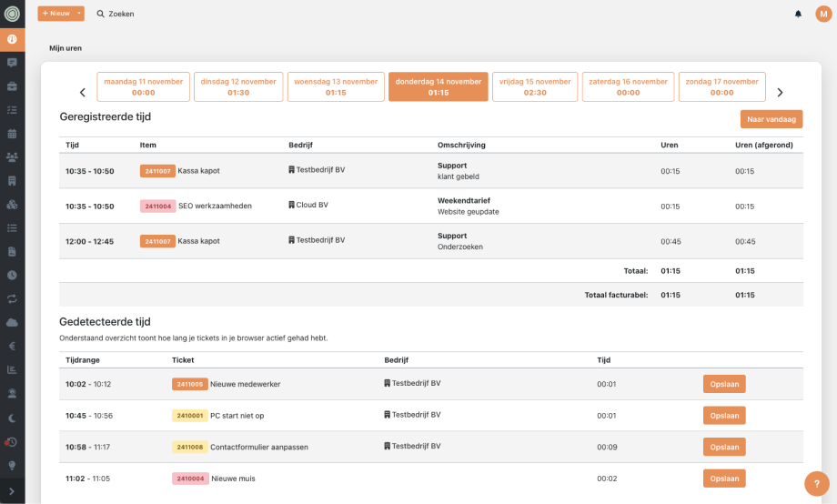Open the briefcase icon in sidebar
Viewport: 837px width, 504px height.
tap(12, 86)
